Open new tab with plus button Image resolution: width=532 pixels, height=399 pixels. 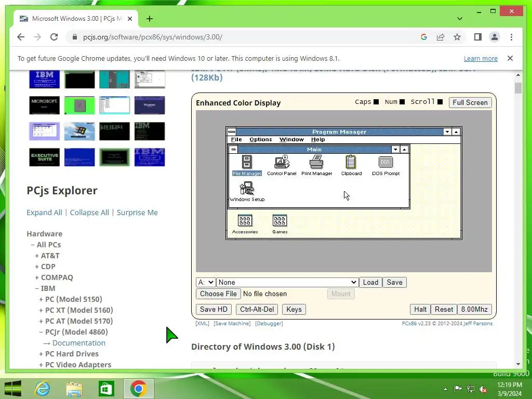(x=149, y=19)
